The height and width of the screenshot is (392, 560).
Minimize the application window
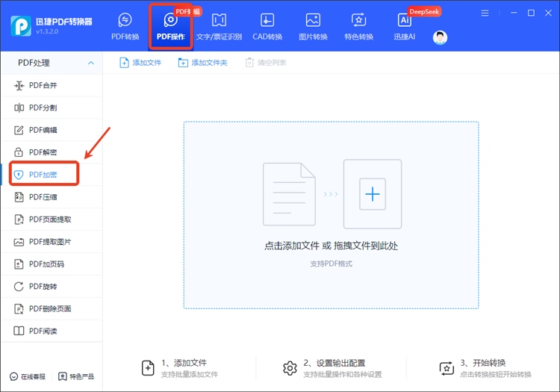click(514, 13)
